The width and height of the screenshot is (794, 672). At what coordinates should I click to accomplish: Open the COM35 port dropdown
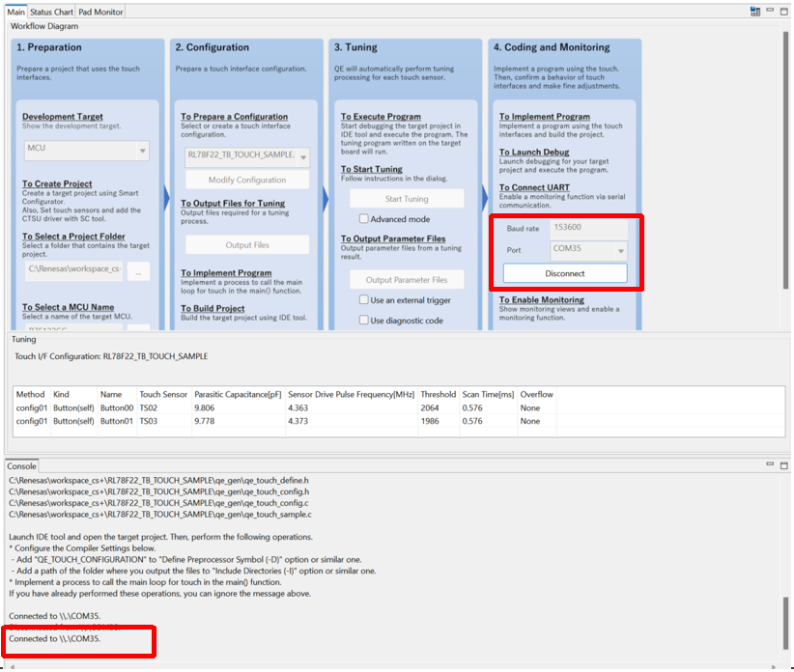(x=588, y=251)
